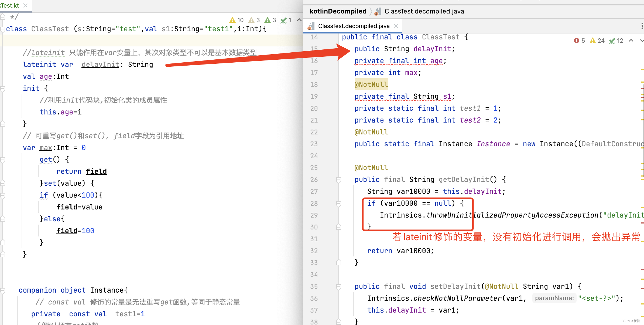Click line number 29 in the gutter
644x325 pixels.
pos(314,215)
